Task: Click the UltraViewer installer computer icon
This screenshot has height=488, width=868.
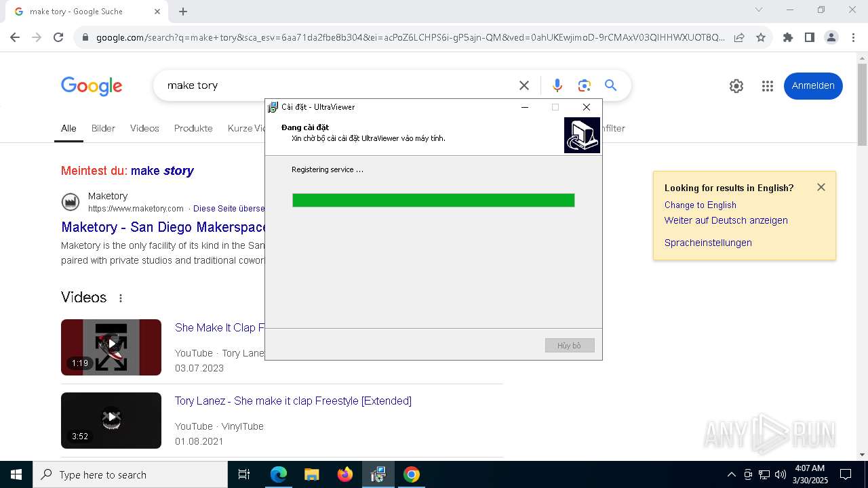Action: click(x=582, y=135)
